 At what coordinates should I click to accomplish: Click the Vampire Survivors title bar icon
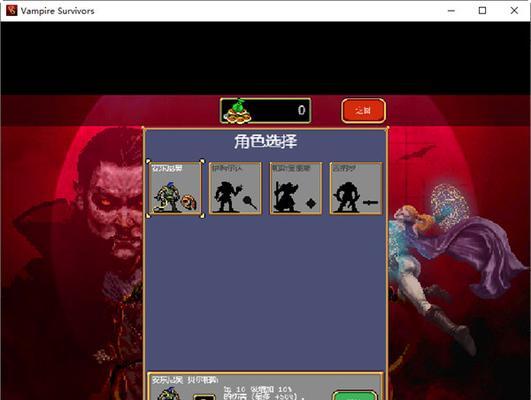[x=12, y=10]
